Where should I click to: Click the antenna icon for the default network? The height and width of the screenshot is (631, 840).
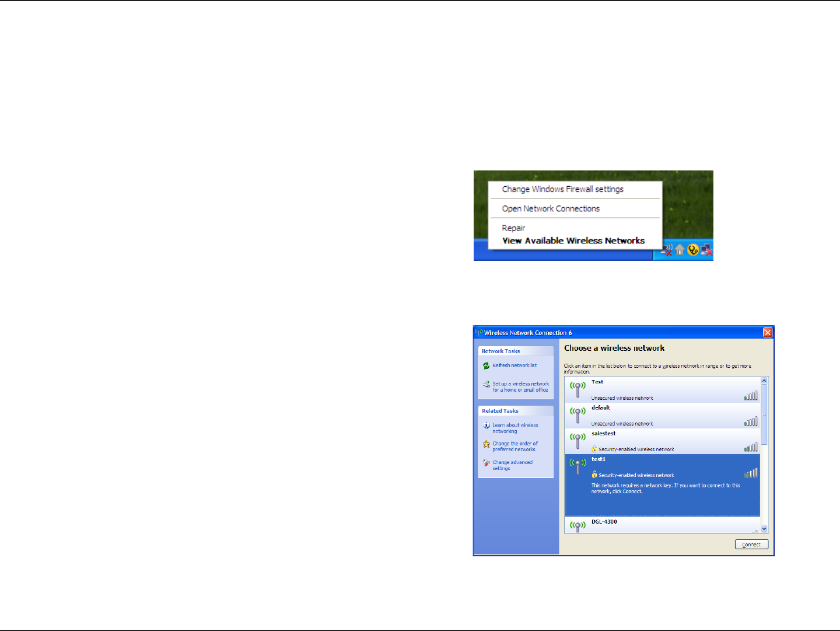(577, 415)
